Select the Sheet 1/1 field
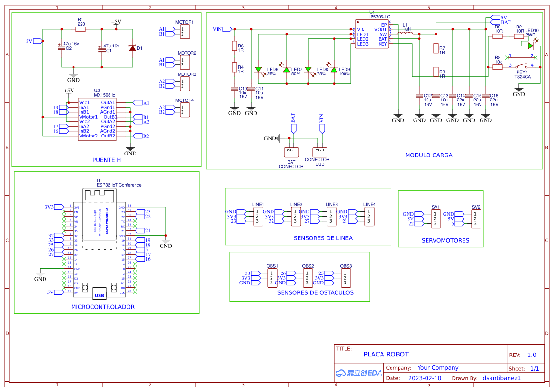 (x=526, y=368)
